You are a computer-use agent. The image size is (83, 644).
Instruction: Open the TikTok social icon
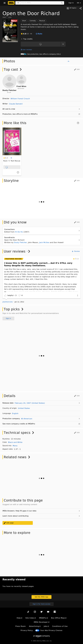coord(28,612)
